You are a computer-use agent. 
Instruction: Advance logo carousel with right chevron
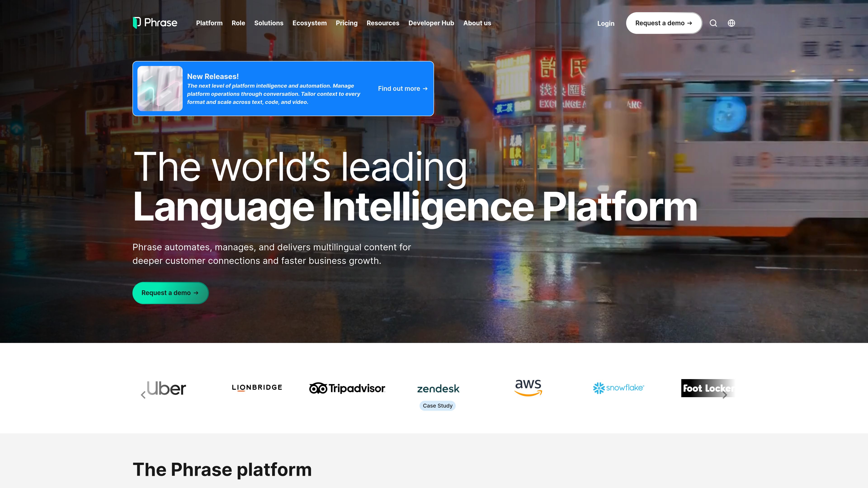click(724, 395)
